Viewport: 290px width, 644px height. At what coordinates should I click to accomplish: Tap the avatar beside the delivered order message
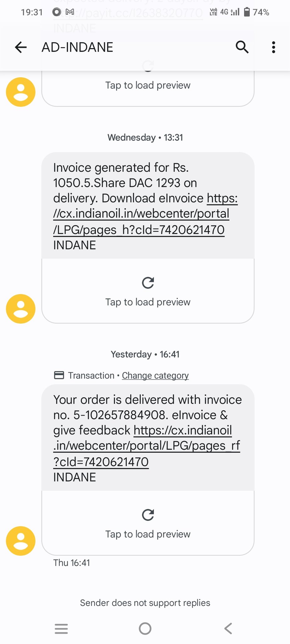tap(21, 541)
